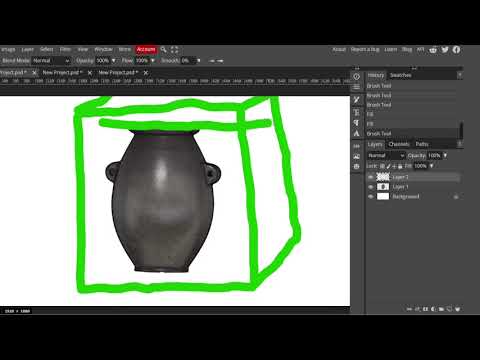The height and width of the screenshot is (360, 480).
Task: Open the Glyphs letter A panel icon
Action: [357, 133]
